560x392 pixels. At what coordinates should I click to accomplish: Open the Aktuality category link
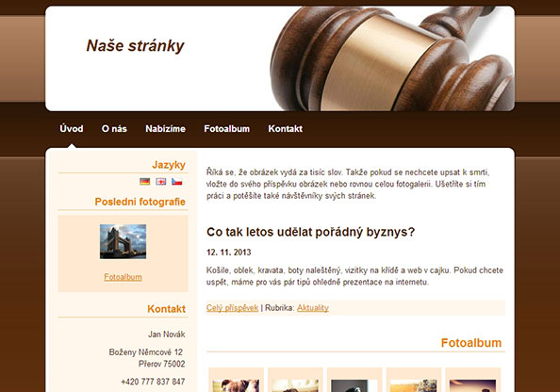click(x=313, y=308)
